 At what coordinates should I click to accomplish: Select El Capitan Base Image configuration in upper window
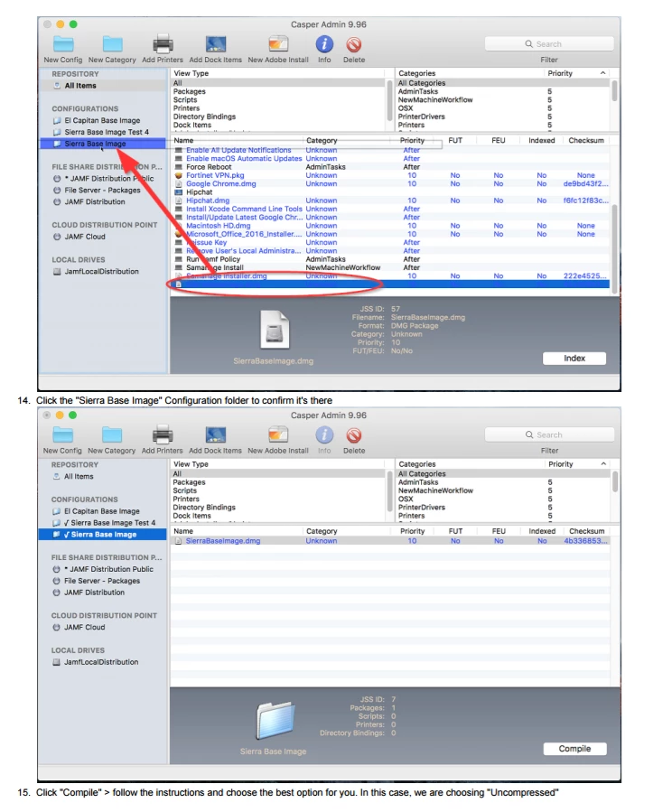pyautogui.click(x=102, y=120)
